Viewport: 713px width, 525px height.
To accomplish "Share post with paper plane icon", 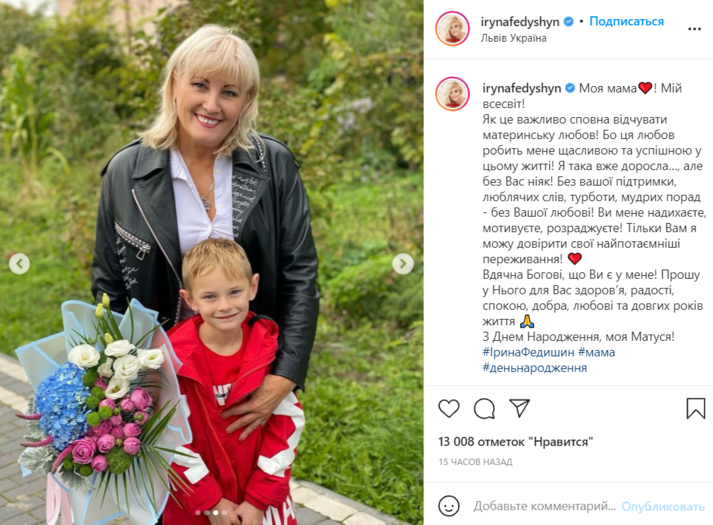I will pos(519,408).
